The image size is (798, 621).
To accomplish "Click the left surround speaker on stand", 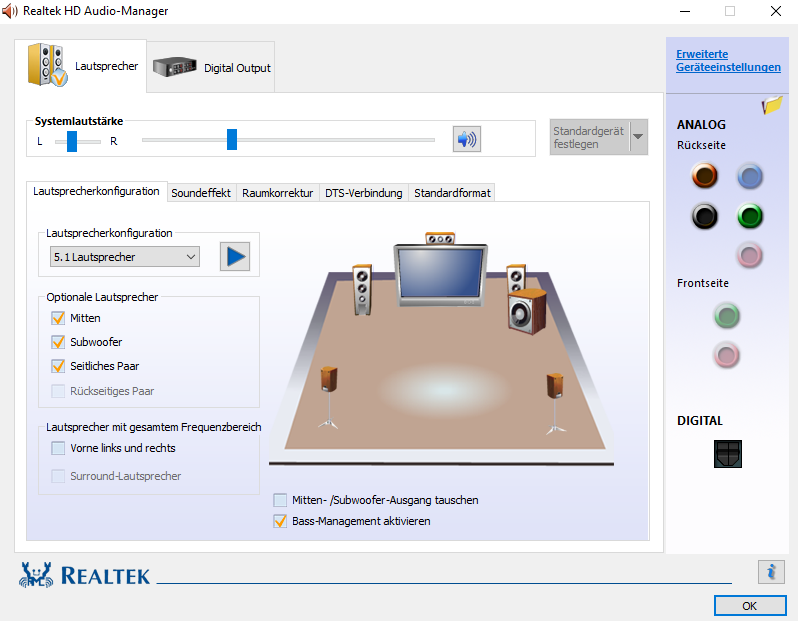I will (329, 398).
